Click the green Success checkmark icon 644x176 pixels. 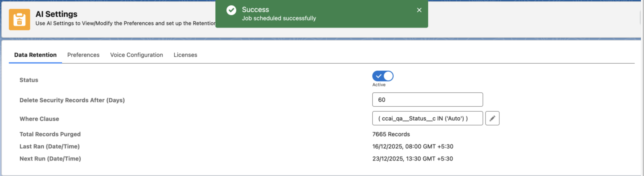pos(231,10)
